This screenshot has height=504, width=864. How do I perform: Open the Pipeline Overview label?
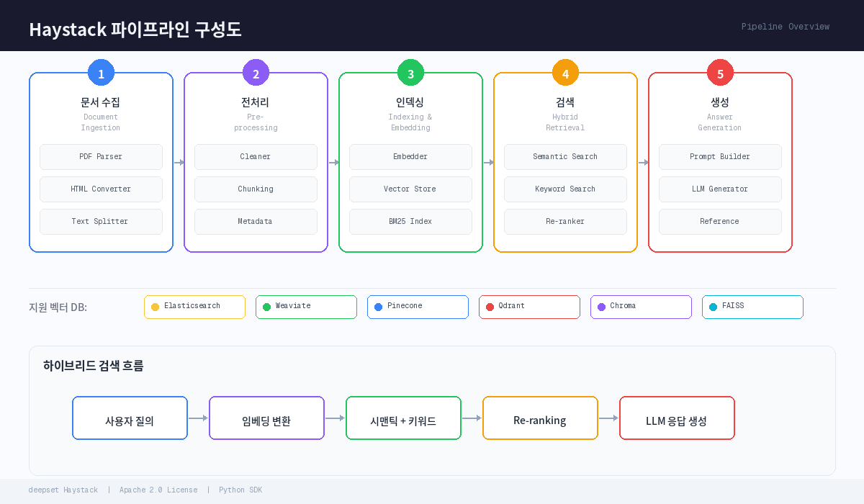coord(785,27)
